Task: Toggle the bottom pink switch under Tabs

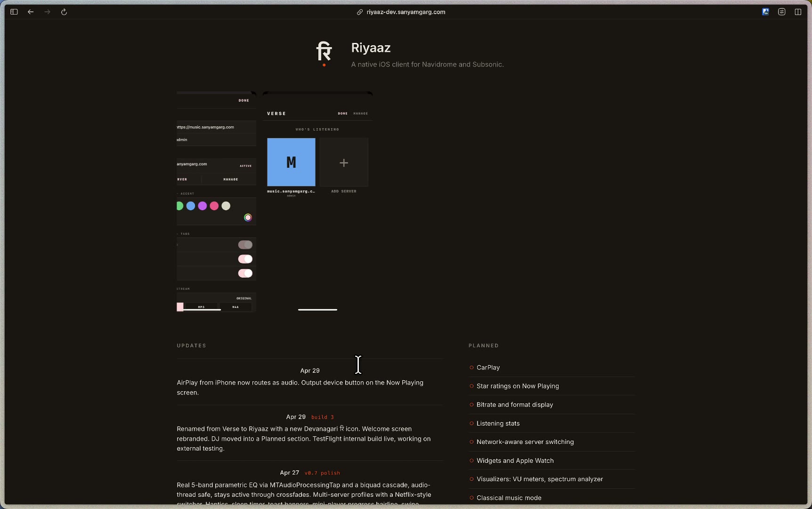Action: [245, 273]
